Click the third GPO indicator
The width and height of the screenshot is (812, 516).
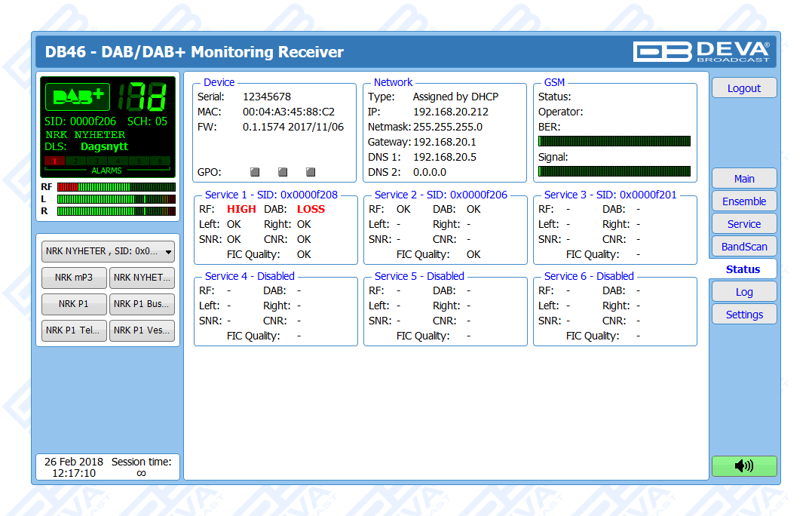pyautogui.click(x=311, y=172)
